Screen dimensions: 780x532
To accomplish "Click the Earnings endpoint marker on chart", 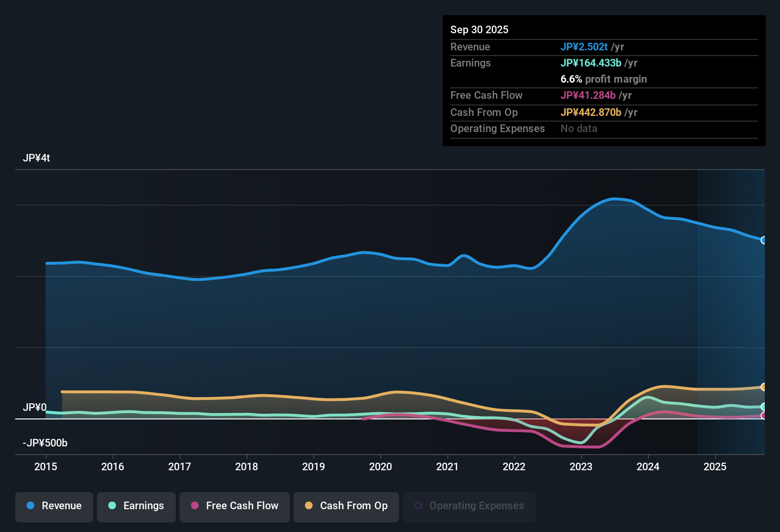I will click(763, 407).
